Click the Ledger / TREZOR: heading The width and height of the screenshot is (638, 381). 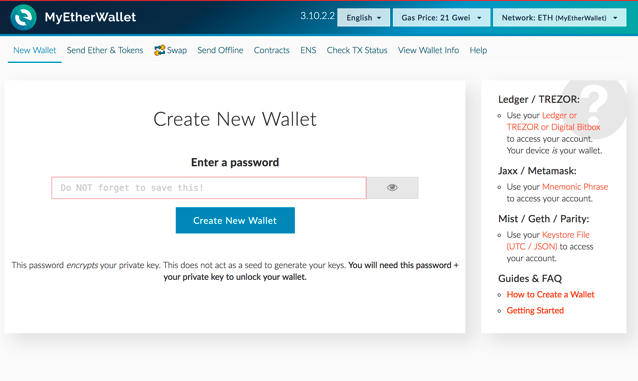point(539,99)
